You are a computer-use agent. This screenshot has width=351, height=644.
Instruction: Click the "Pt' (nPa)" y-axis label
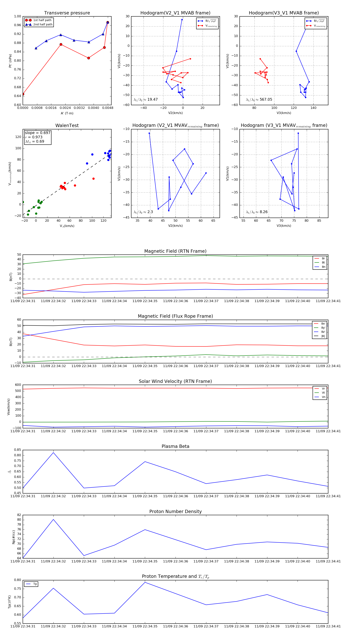(10, 61)
